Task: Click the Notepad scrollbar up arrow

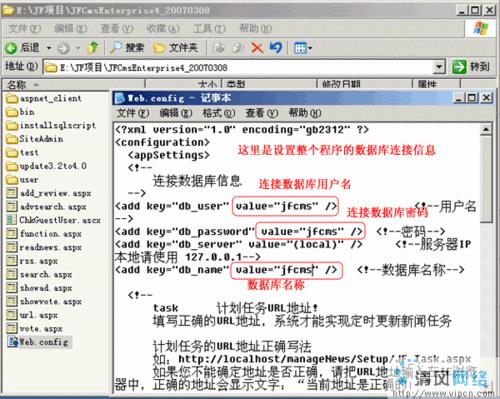Action: [486, 129]
